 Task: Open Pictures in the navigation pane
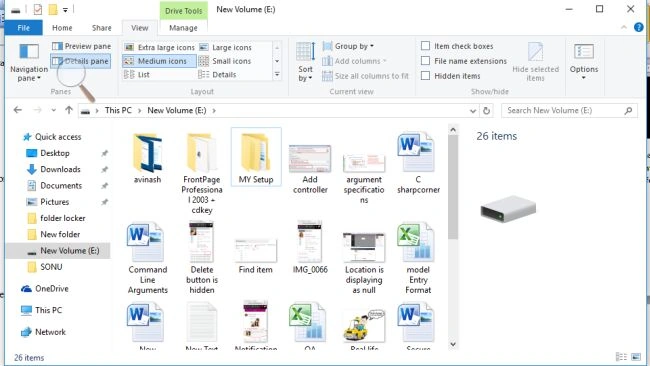click(x=48, y=202)
